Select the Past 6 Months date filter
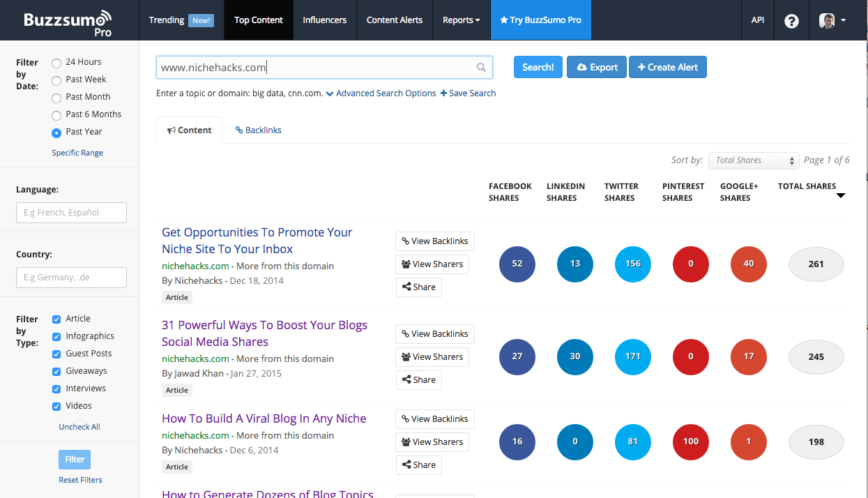Viewport: 868px width, 498px height. point(56,115)
